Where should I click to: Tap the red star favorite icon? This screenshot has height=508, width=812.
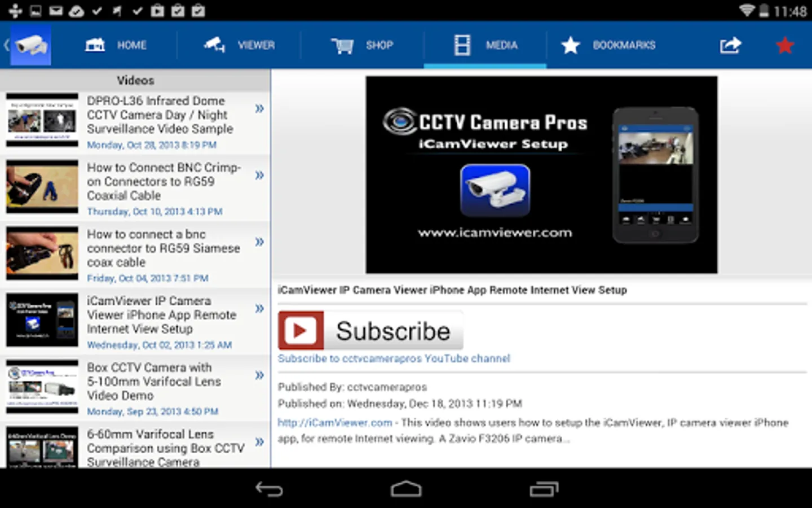784,45
